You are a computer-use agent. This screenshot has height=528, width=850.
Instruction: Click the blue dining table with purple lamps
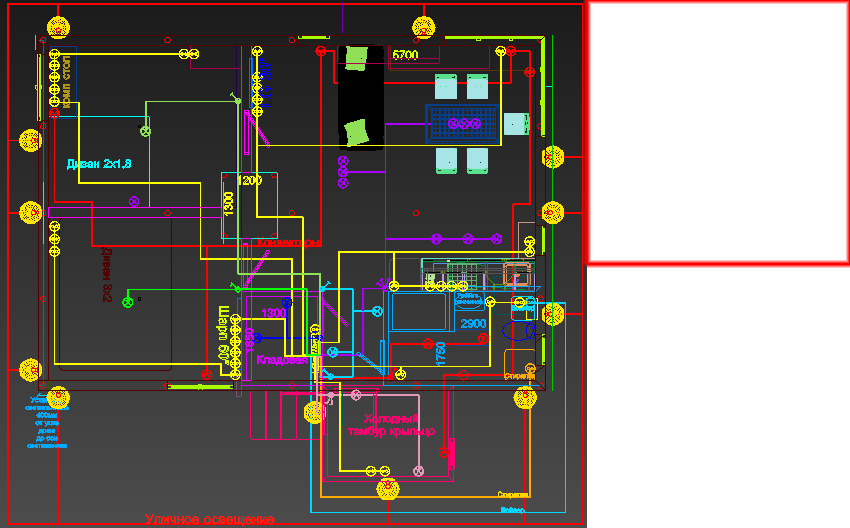pos(463,123)
